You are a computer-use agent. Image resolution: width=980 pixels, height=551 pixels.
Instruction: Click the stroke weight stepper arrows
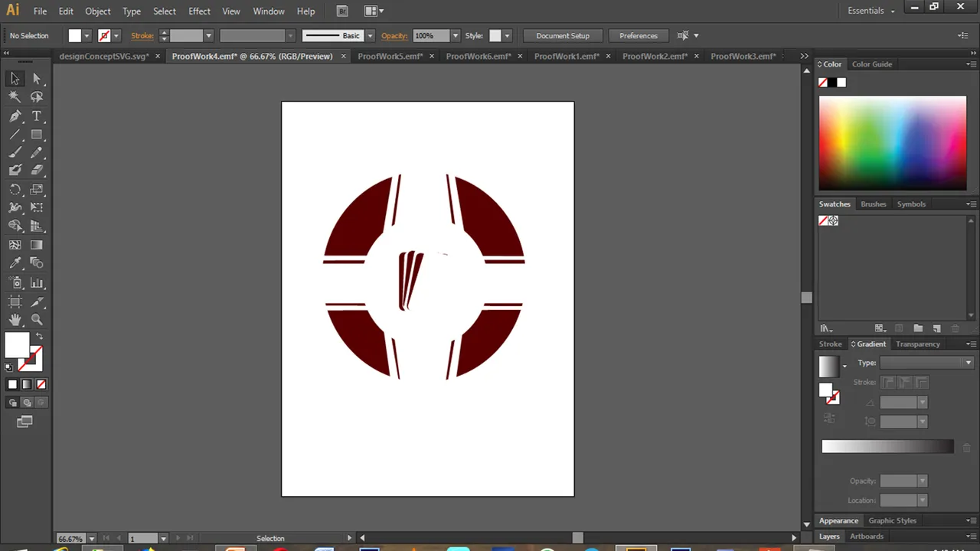tap(164, 36)
